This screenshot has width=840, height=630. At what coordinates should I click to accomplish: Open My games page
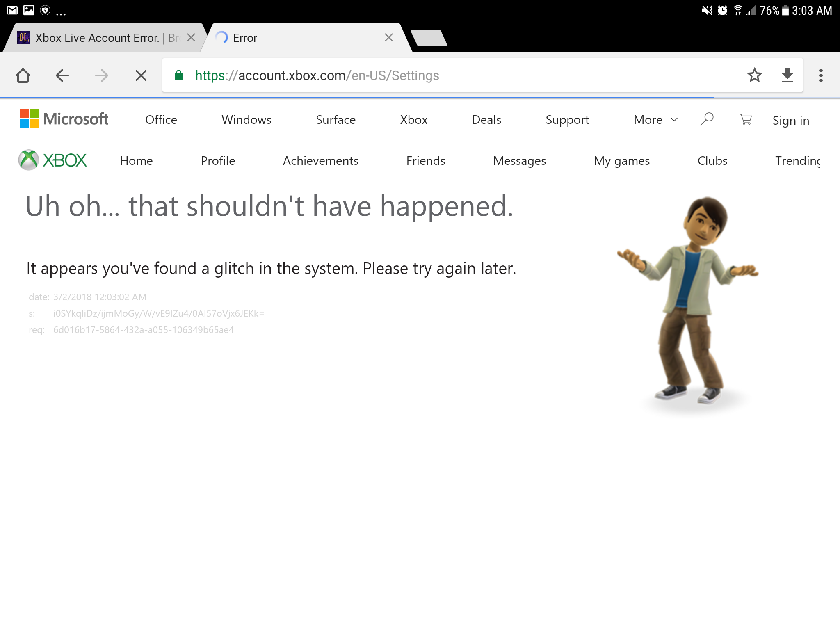[622, 161]
